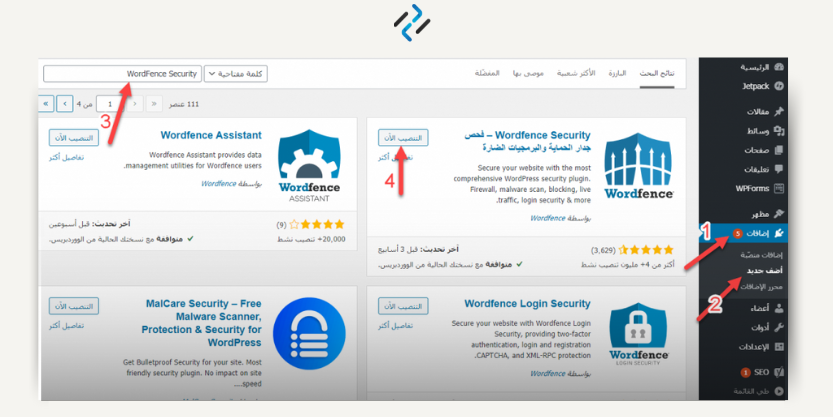Click the Wordfence Assistant star rating
The height and width of the screenshot is (417, 833).
(x=317, y=225)
